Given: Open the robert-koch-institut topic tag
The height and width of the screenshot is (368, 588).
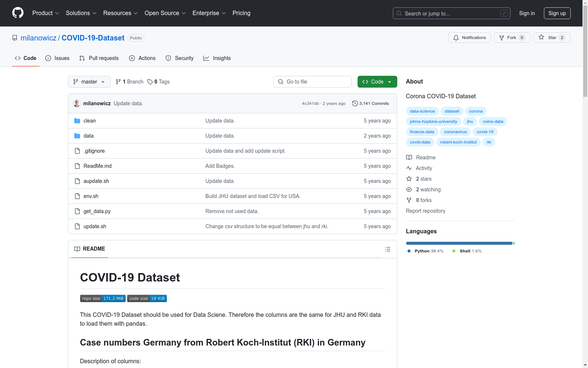Looking at the screenshot, I should 458,142.
